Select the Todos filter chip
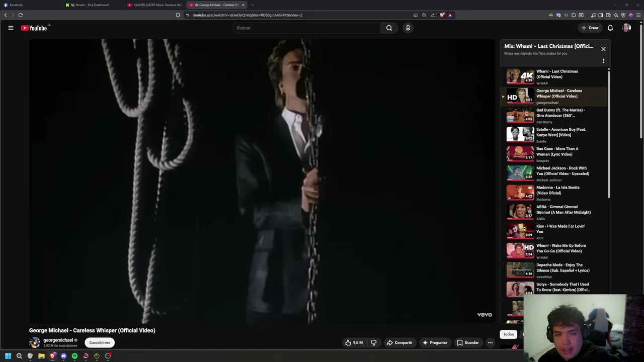The height and width of the screenshot is (362, 644). pos(508,334)
